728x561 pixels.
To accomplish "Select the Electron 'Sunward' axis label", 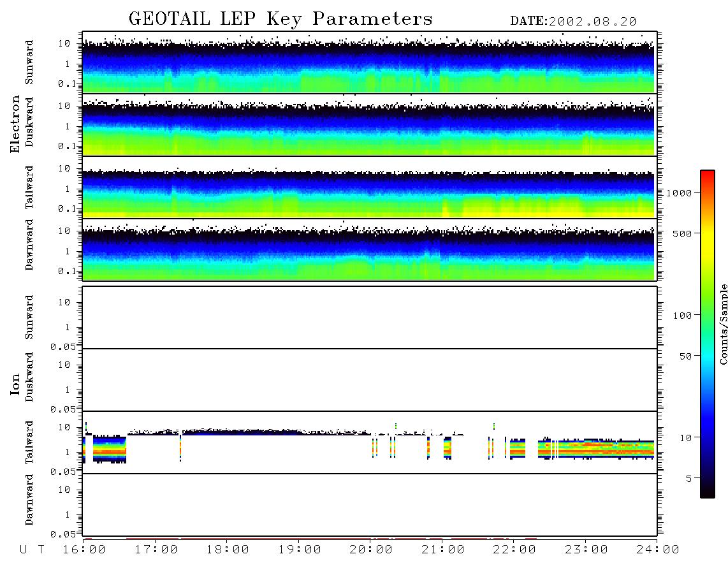I will click(x=29, y=62).
